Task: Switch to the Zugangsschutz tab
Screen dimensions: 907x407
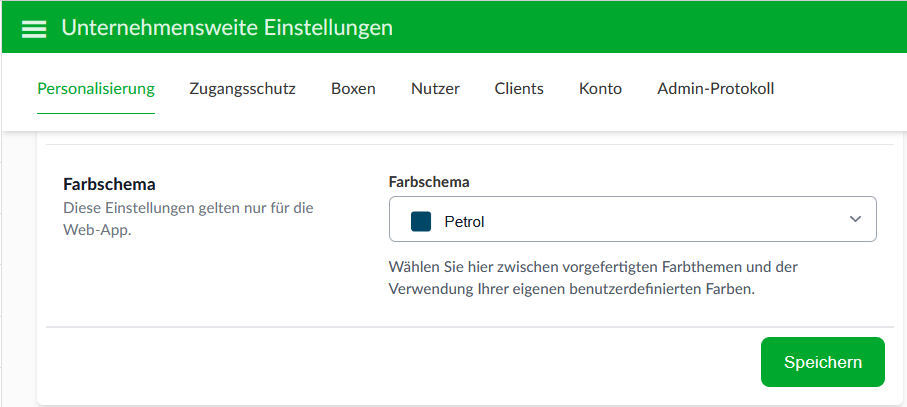Action: click(x=242, y=89)
